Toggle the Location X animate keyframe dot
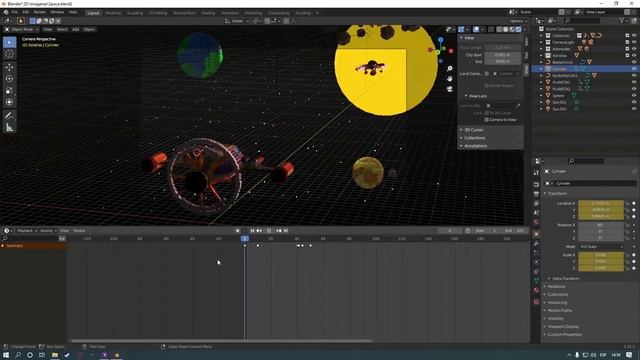This screenshot has width=640, height=360. [634, 203]
